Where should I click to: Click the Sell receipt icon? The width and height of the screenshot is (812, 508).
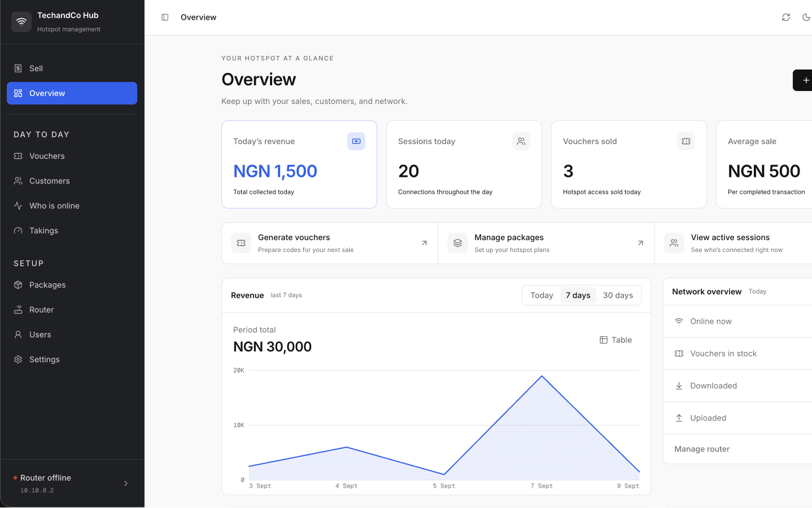[18, 68]
